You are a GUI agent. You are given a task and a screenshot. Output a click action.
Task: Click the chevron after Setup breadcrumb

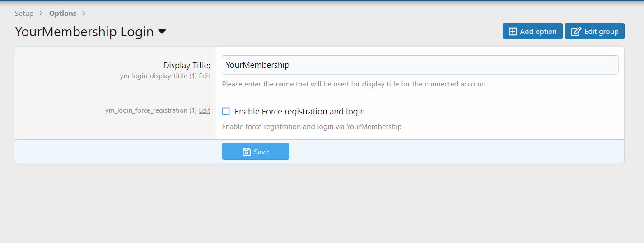tap(41, 14)
